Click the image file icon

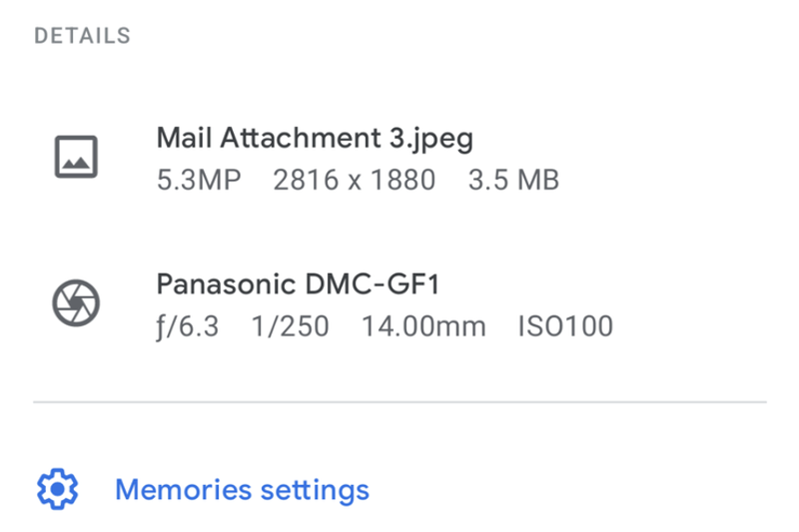point(76,157)
